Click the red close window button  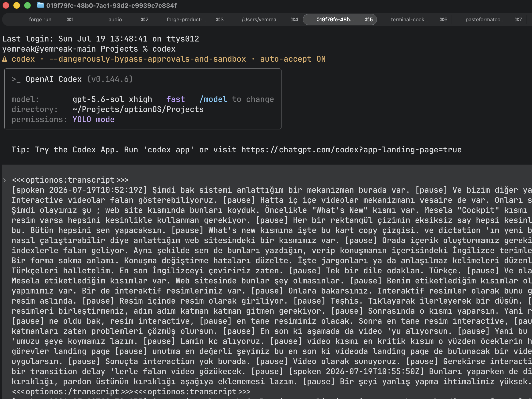click(x=6, y=5)
